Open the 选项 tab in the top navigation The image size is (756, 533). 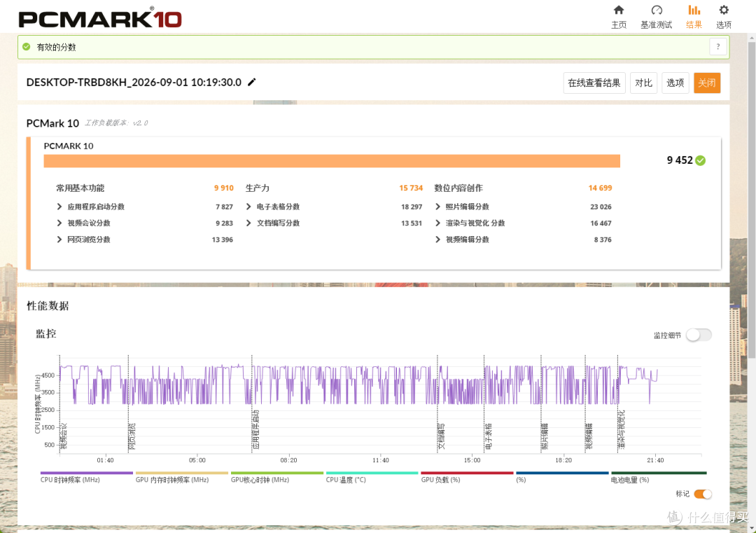pyautogui.click(x=723, y=18)
